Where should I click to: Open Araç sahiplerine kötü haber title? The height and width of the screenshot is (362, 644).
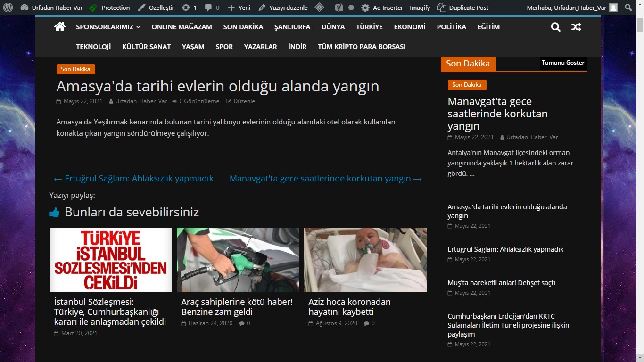tap(237, 307)
